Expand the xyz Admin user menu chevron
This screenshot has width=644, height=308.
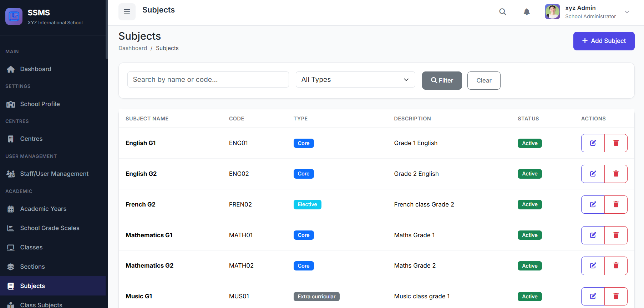[627, 12]
